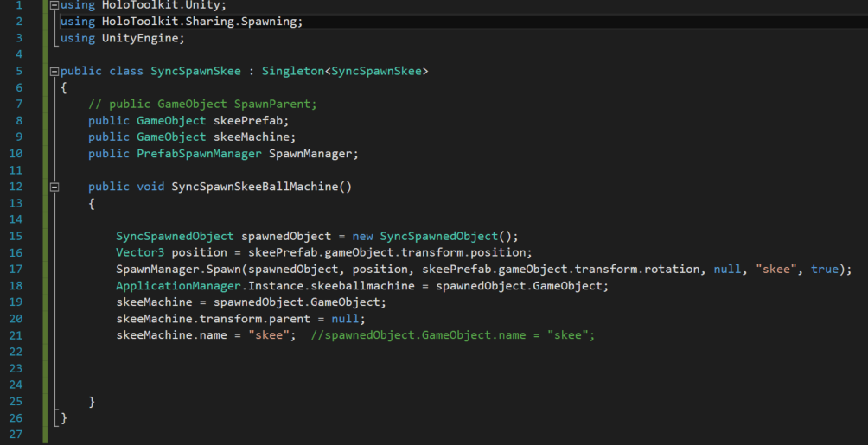Click the trailing comment on line 21

pyautogui.click(x=453, y=335)
